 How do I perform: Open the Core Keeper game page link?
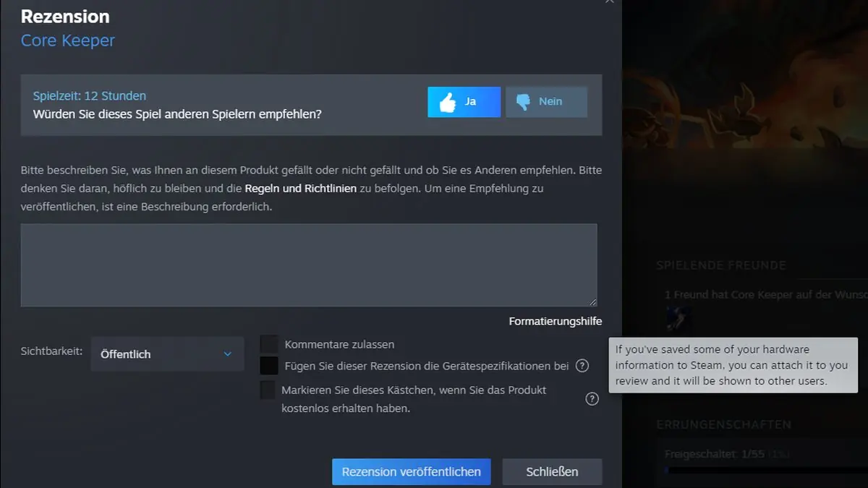pos(67,40)
